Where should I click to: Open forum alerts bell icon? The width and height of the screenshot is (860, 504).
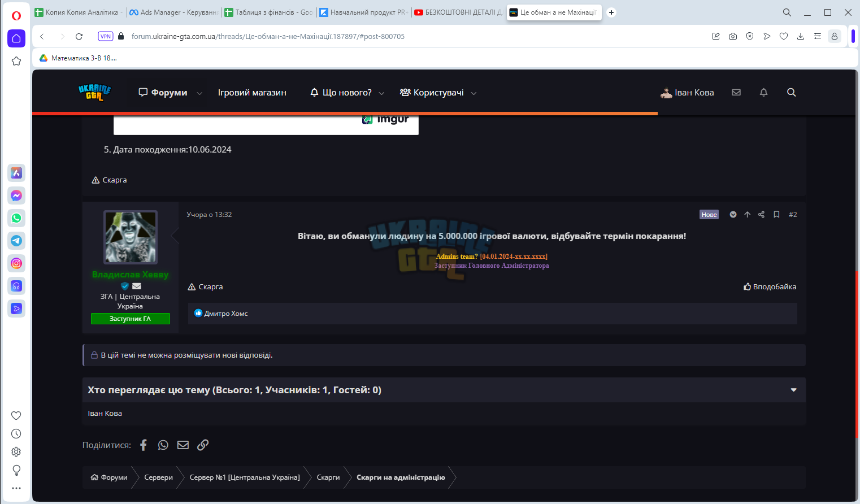click(x=764, y=92)
